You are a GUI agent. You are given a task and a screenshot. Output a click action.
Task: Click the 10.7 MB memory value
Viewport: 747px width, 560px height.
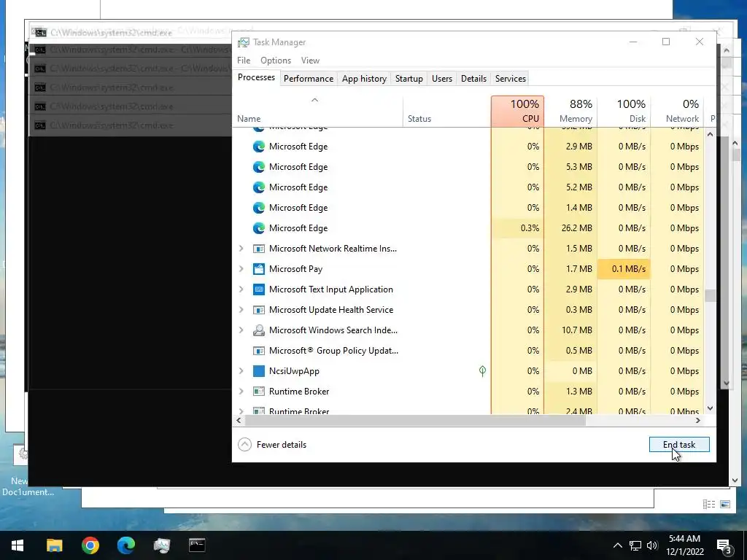[576, 330]
